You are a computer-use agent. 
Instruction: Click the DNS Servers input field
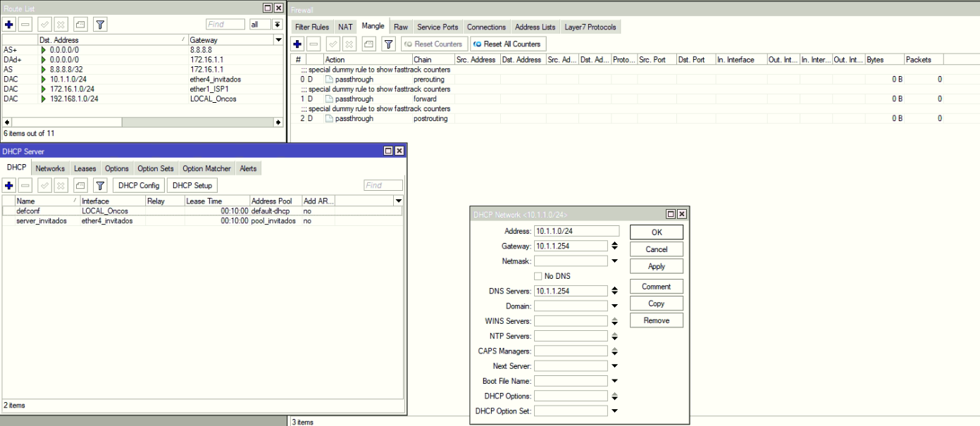[571, 290]
